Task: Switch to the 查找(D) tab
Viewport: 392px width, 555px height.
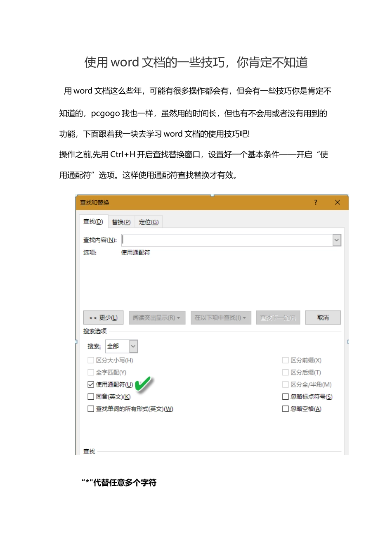Action: click(93, 222)
